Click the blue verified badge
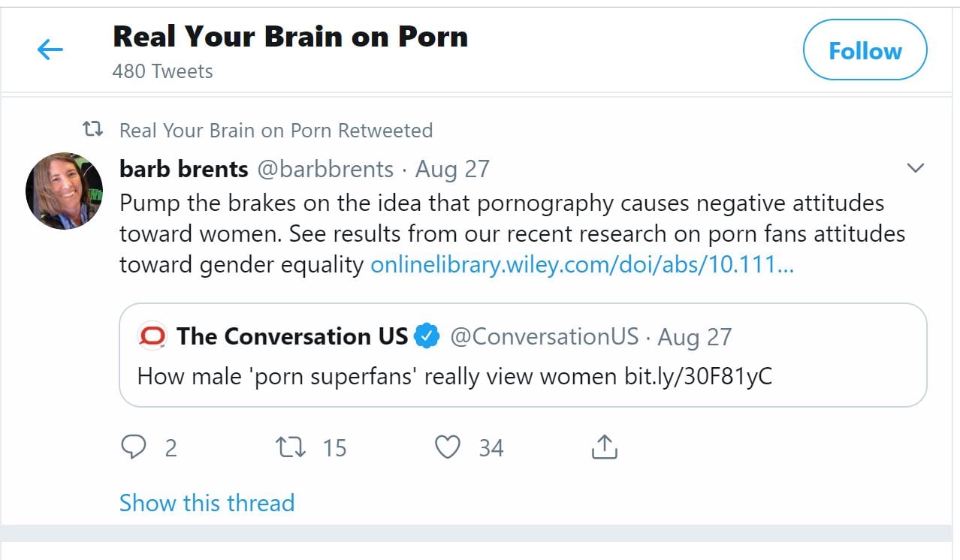The image size is (960, 560). (x=427, y=336)
